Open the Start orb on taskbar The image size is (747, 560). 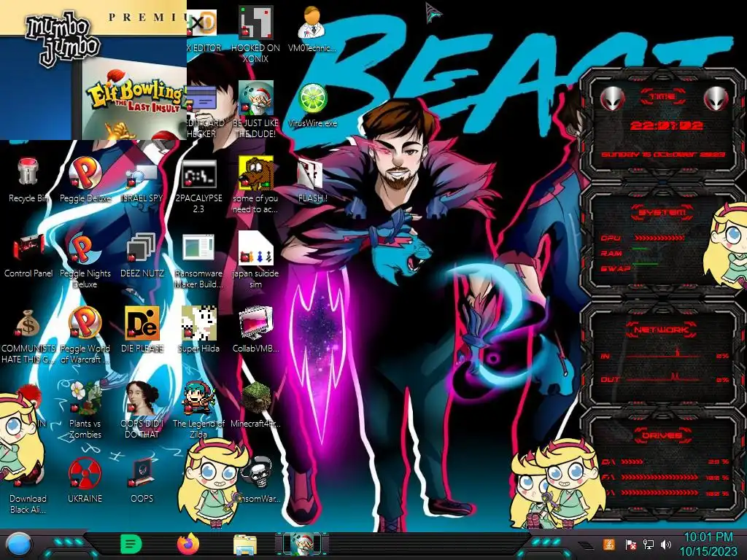click(19, 544)
